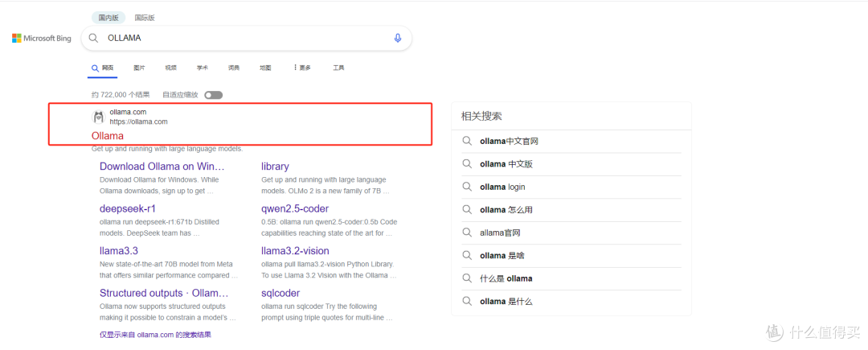The image size is (868, 350).
Task: Click magnifier icon beside 'allama官网'
Action: click(x=467, y=233)
